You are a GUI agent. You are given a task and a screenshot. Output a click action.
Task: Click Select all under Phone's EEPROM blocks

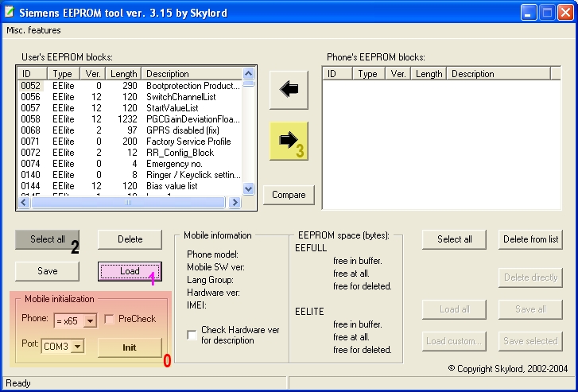454,239
